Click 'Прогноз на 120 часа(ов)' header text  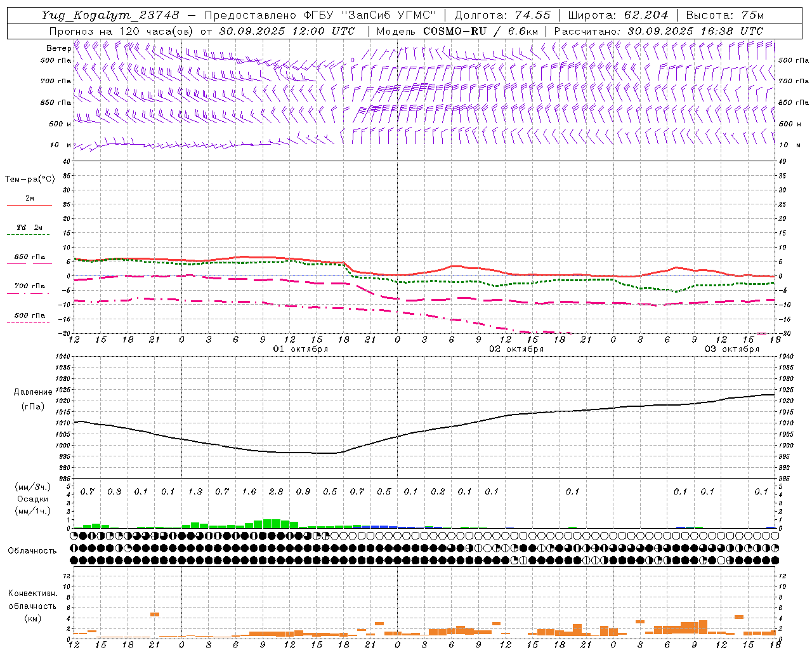coord(122,31)
